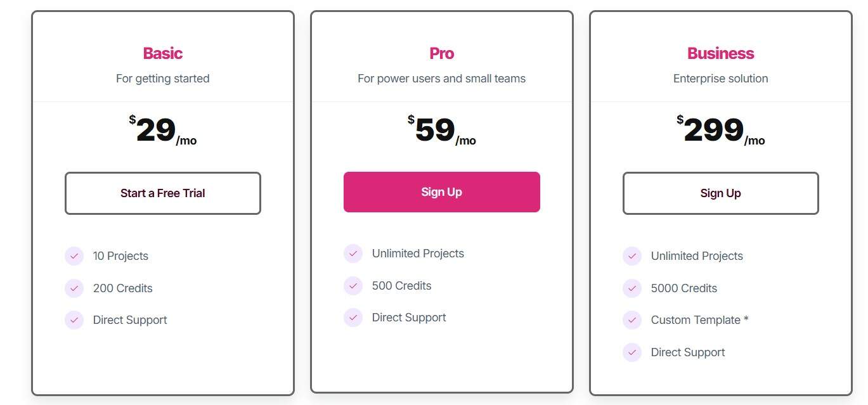Select the Basic plan title
The height and width of the screenshot is (405, 868).
click(x=162, y=53)
